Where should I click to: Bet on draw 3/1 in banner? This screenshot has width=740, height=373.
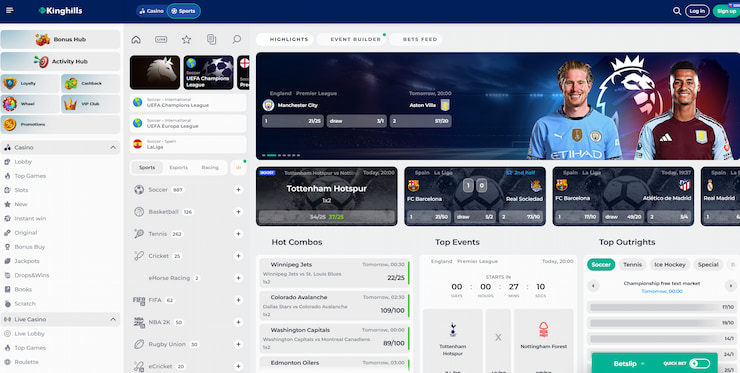coord(357,121)
